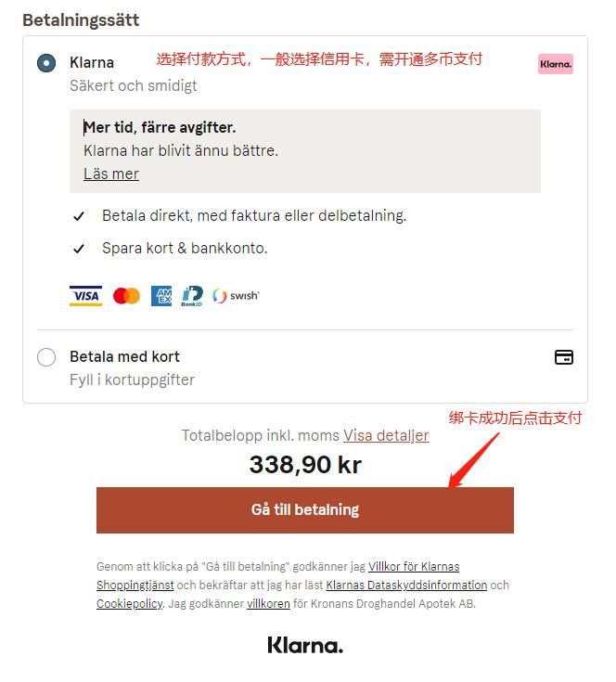Viewport: 616px width, 682px height.
Task: Open the villkoren link
Action: tap(268, 604)
